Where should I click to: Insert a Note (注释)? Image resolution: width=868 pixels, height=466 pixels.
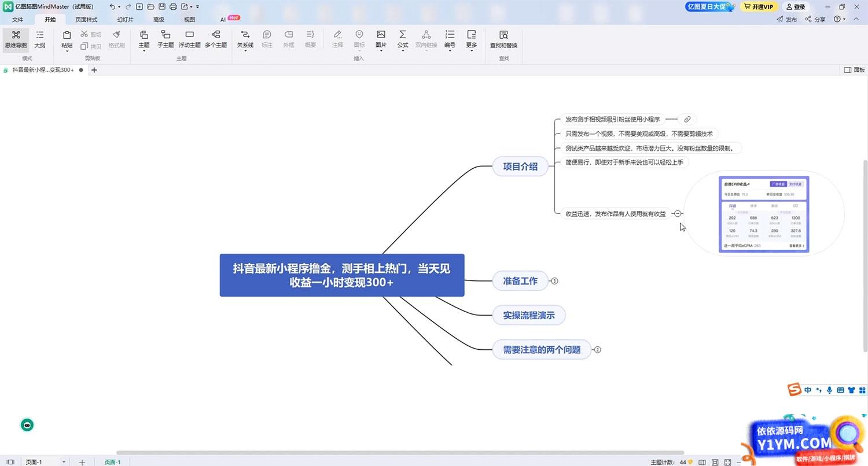coord(337,39)
